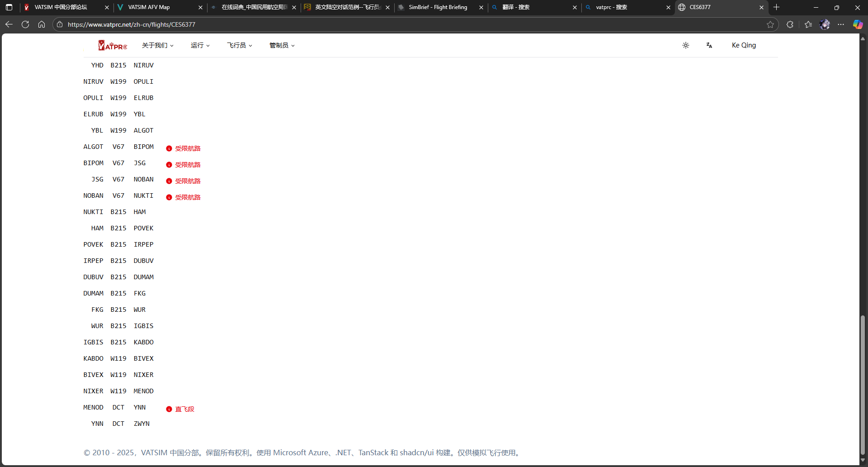
Task: Click the 受限航路 label on the BIPOM JSG row
Action: 188,165
